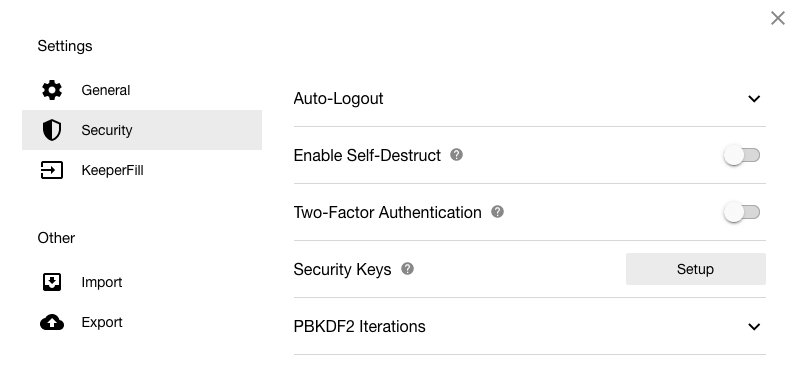
Task: Open the Self-Destruct help question mark
Action: pyautogui.click(x=456, y=154)
